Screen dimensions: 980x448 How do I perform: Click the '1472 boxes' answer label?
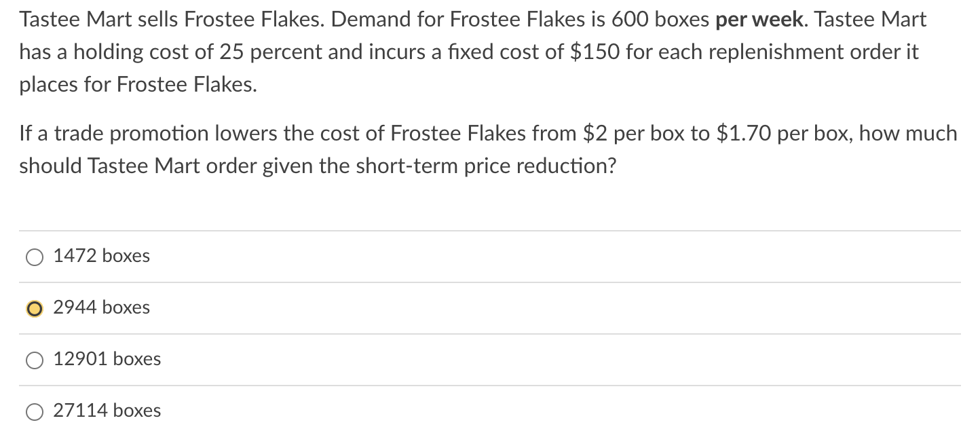[x=101, y=257]
